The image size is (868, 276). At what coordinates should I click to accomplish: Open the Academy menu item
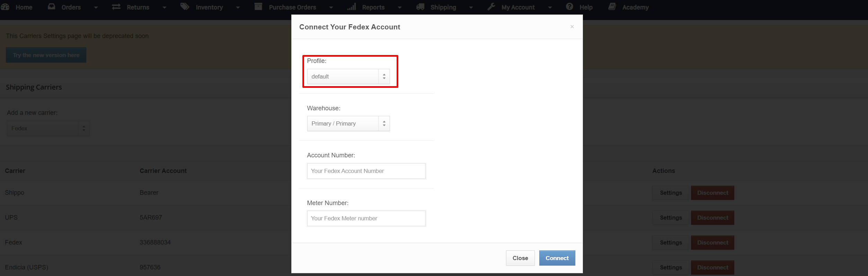click(x=635, y=7)
